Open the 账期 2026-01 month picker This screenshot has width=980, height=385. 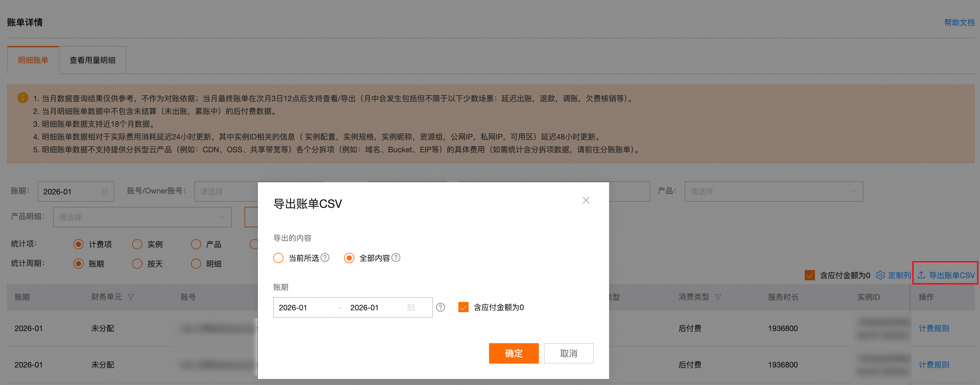click(x=75, y=191)
